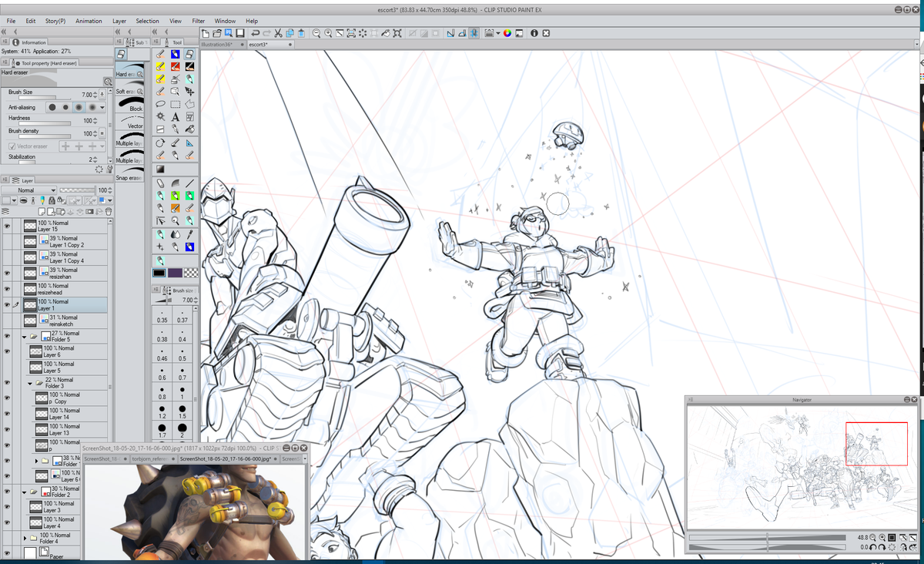
Task: Click the Paste clipboard icon
Action: coord(302,33)
